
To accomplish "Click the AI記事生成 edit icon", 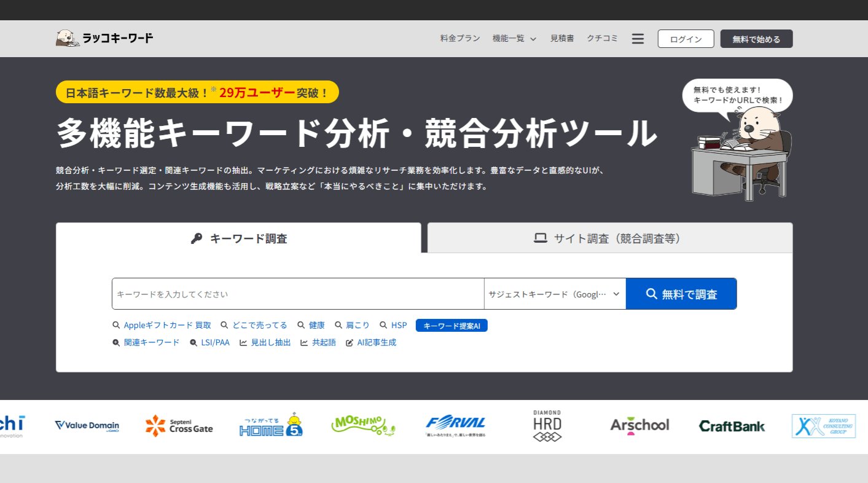I will (x=350, y=343).
